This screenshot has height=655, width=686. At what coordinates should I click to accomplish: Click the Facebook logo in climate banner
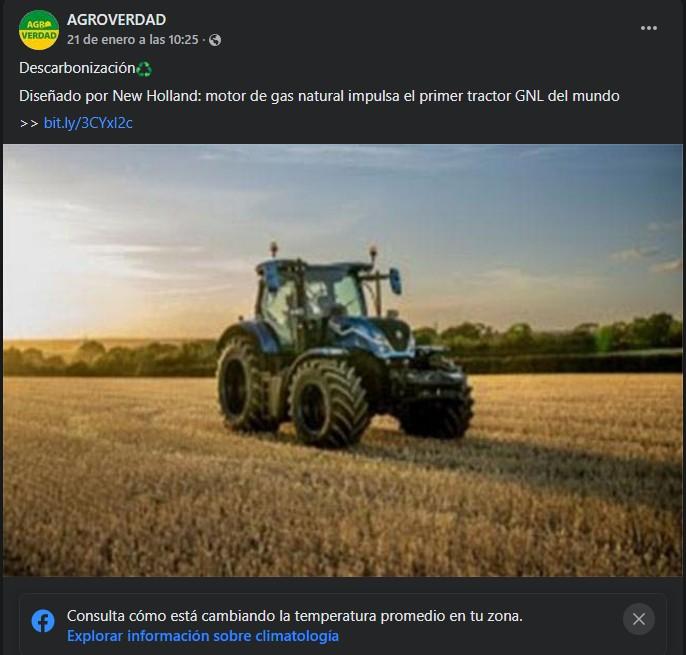[43, 621]
